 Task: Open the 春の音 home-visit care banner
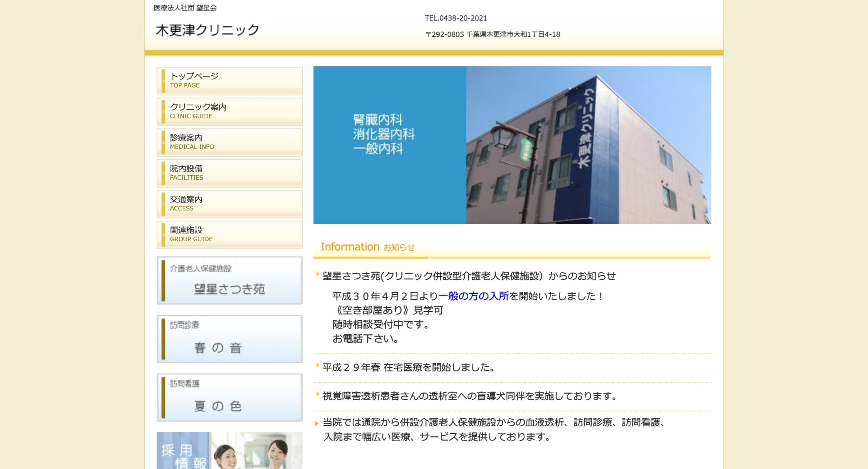pos(229,338)
